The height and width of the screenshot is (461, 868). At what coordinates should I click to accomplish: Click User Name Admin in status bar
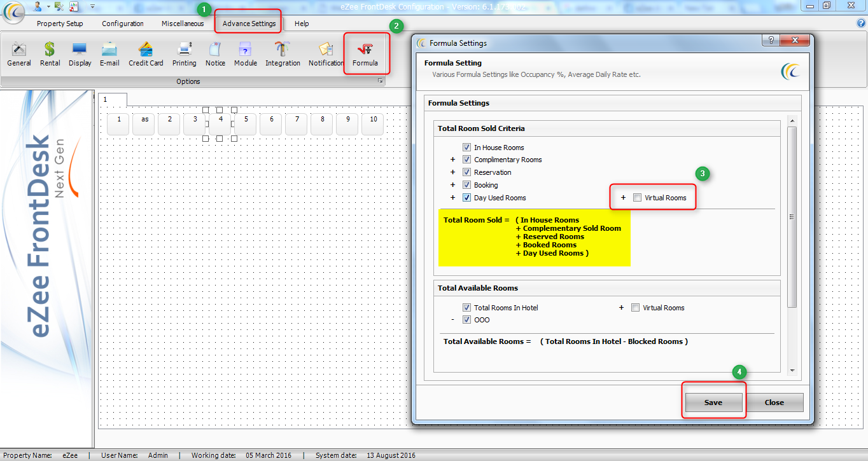[x=134, y=455]
